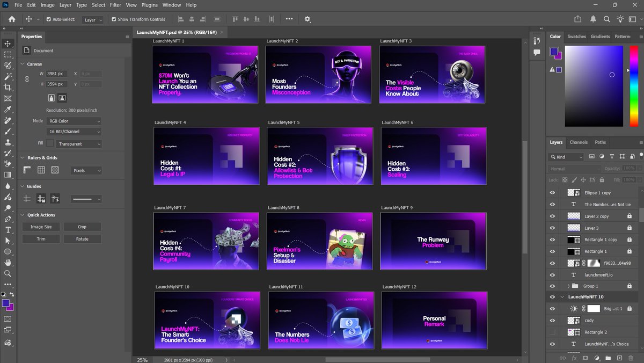Select the Pen tool
Viewport: 644px width, 363px height.
tap(8, 219)
